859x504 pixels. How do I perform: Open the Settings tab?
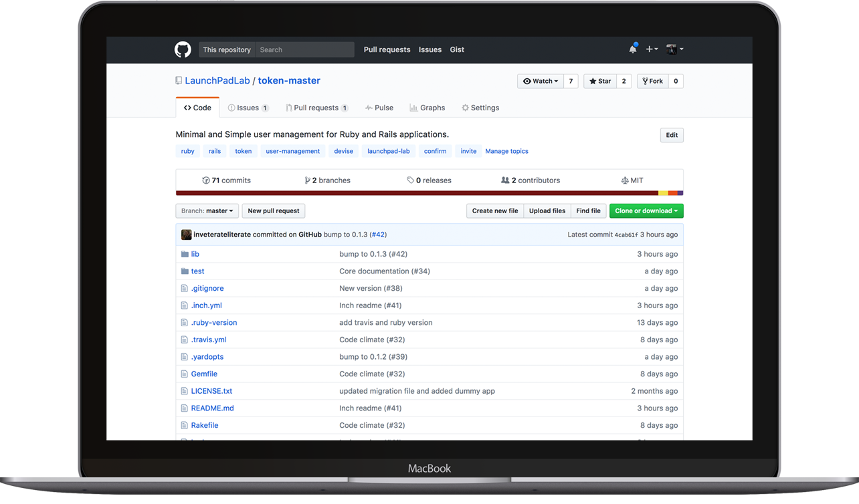click(x=480, y=108)
